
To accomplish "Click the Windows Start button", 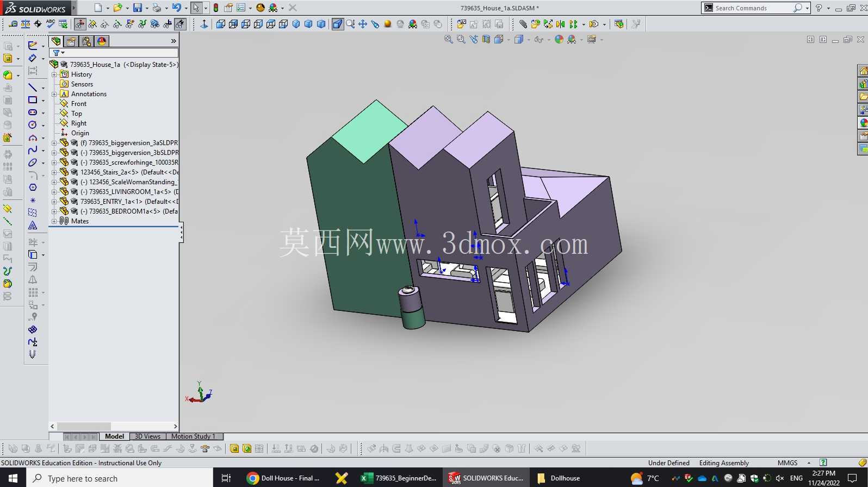I will [13, 478].
